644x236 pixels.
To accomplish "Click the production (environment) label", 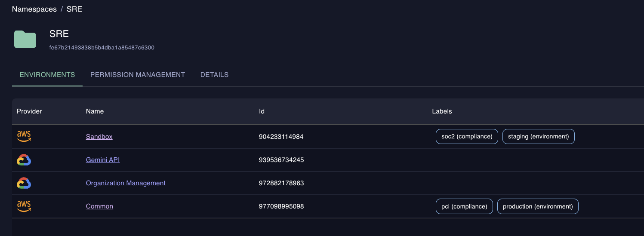I will coord(538,206).
